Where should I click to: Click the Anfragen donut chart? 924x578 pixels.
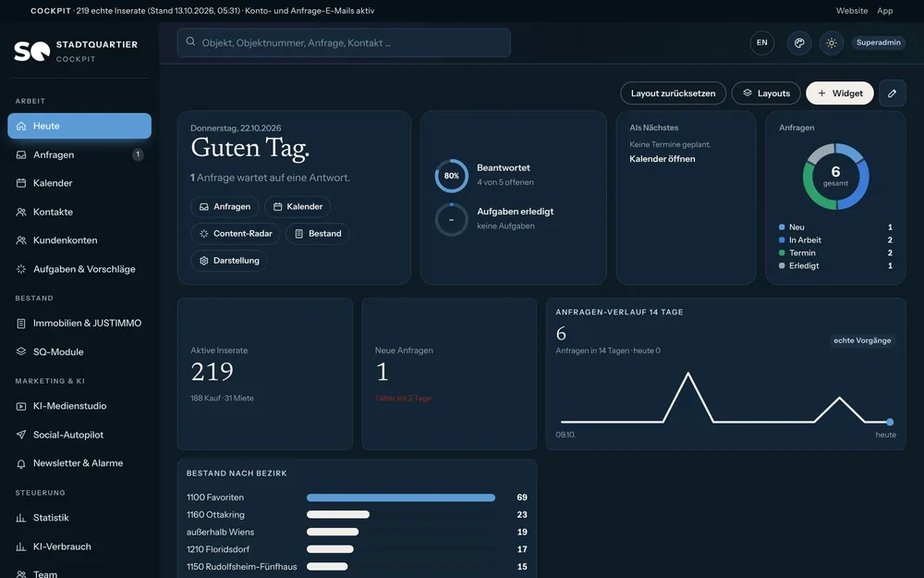835,177
